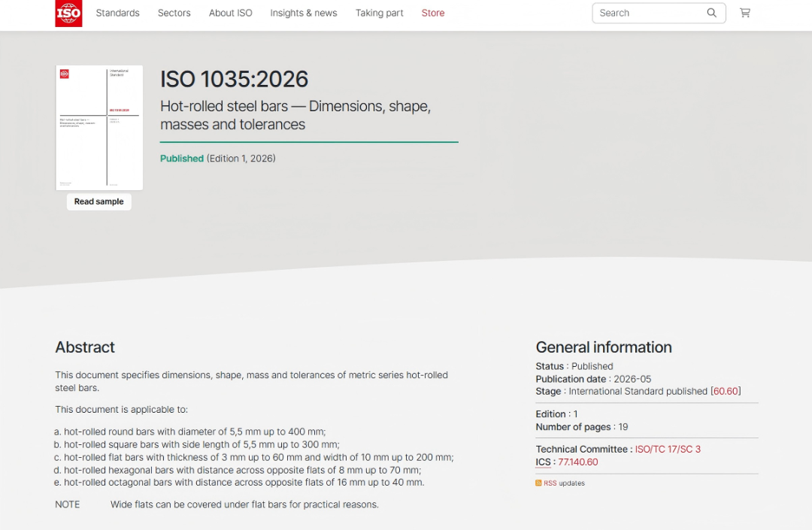Click the search magnifier icon
812x530 pixels.
click(x=711, y=13)
